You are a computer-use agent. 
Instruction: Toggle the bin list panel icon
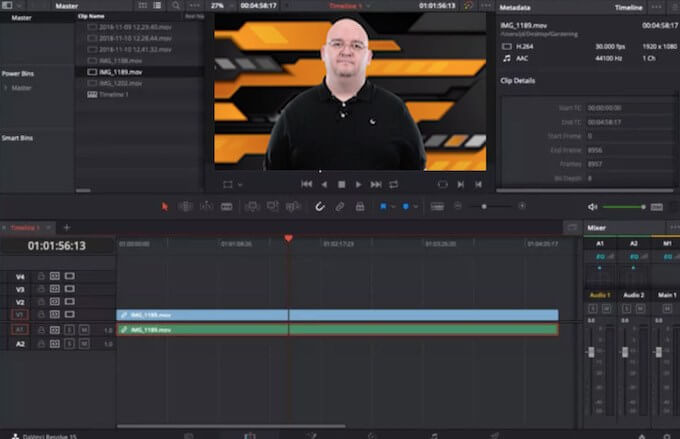click(7, 6)
